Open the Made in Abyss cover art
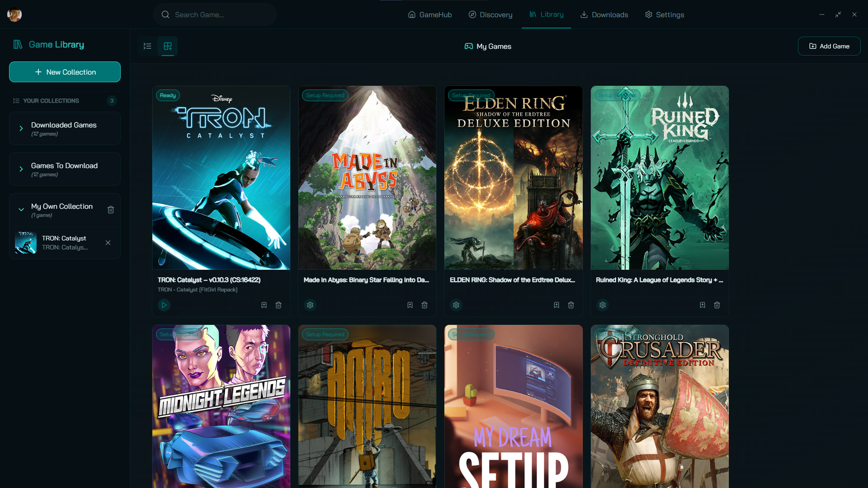 pyautogui.click(x=367, y=178)
